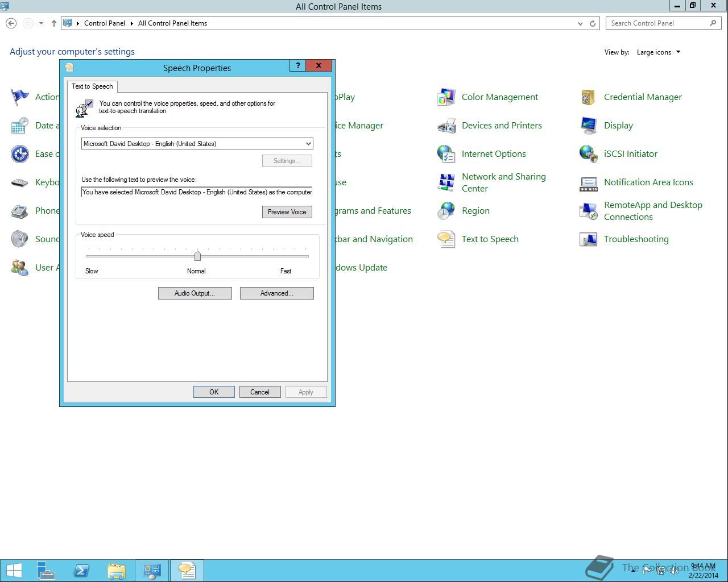Open Server Manager from the taskbar
The width and height of the screenshot is (728, 582).
click(46, 570)
